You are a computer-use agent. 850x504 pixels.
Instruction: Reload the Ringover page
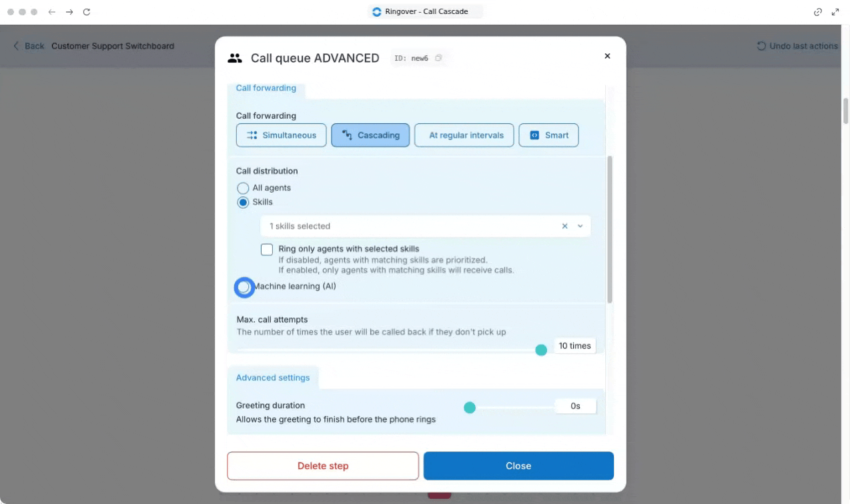(x=87, y=12)
